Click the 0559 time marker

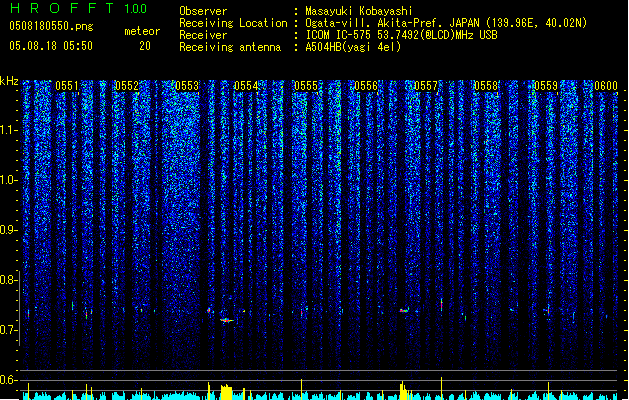(546, 86)
